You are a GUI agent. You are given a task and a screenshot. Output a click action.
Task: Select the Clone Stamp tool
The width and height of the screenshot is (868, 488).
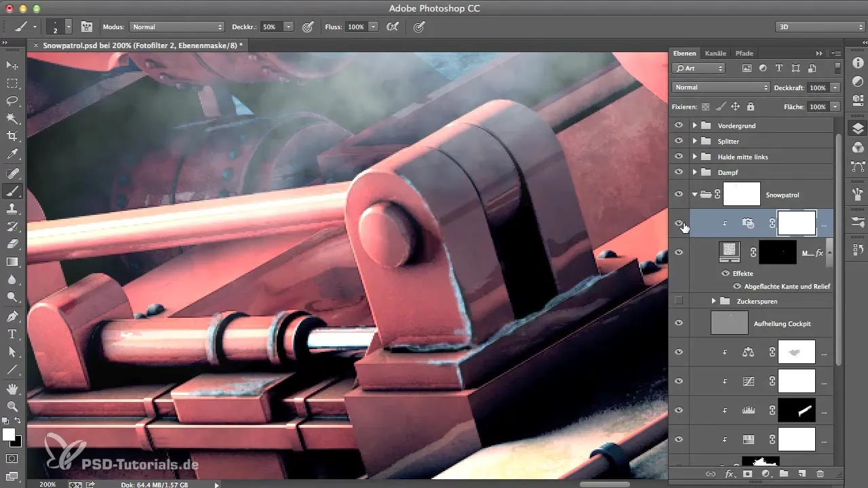pos(12,209)
